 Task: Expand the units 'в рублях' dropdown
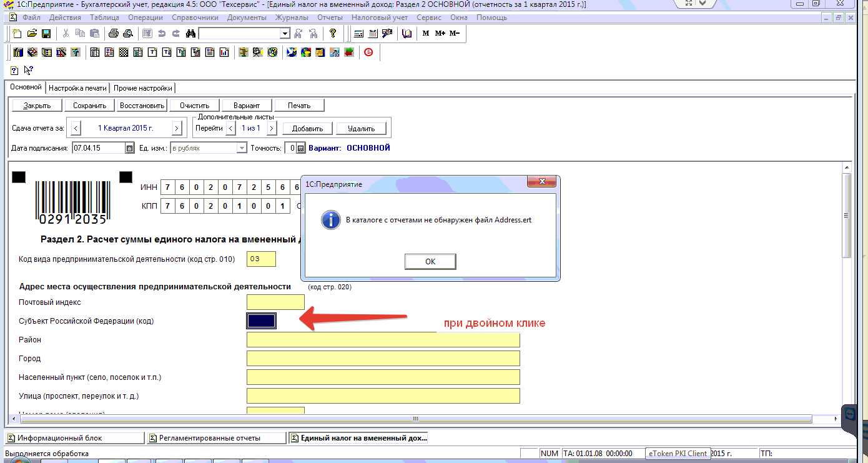pyautogui.click(x=242, y=148)
